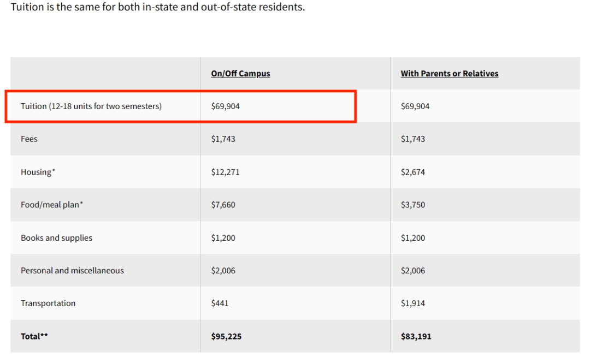Select the Books and supplies label
This screenshot has width=590, height=364.
(x=56, y=237)
